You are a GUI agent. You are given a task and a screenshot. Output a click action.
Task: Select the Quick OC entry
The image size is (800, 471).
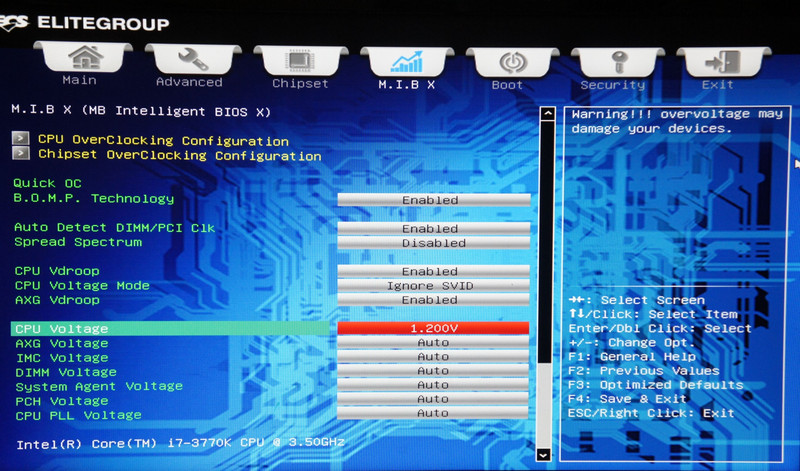click(x=48, y=183)
